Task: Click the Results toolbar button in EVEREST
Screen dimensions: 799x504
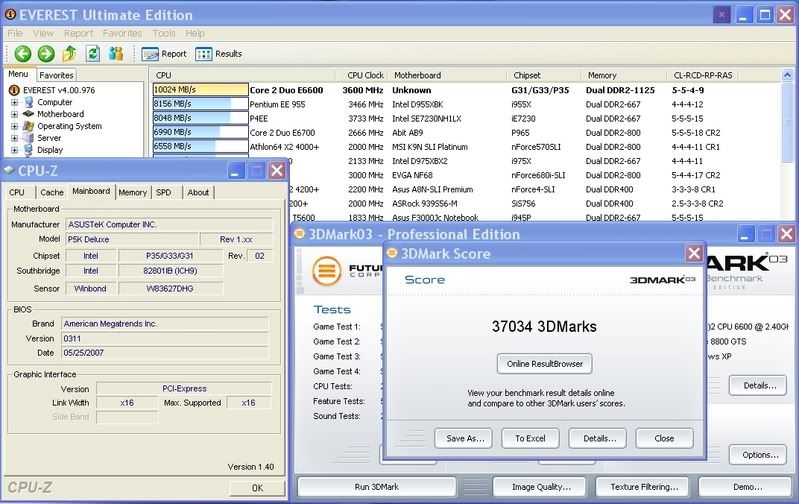Action: (x=218, y=54)
